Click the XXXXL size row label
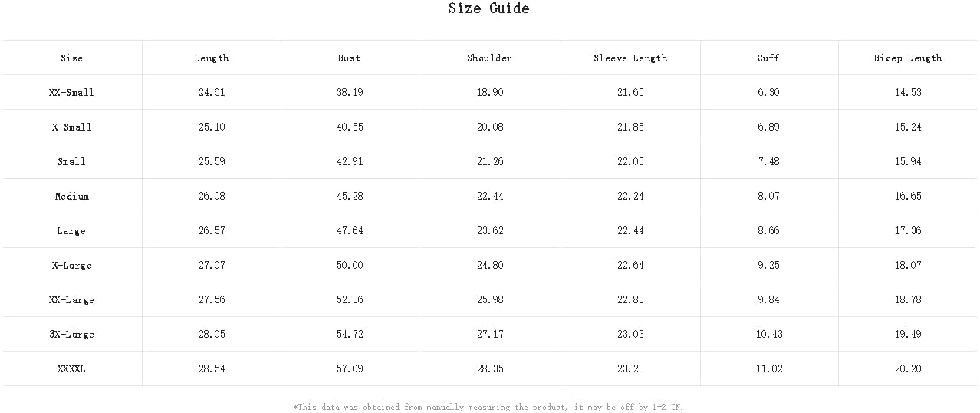 pyautogui.click(x=72, y=369)
